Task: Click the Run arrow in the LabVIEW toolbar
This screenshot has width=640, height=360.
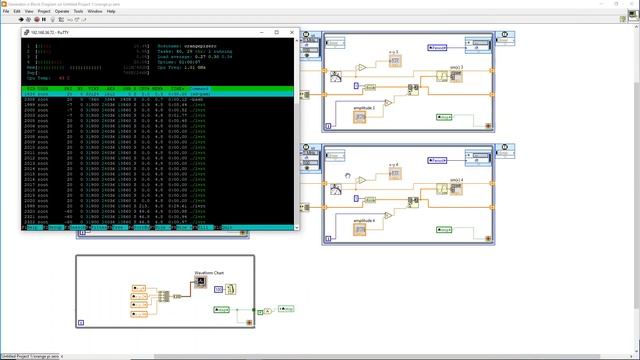Action: click(x=21, y=19)
